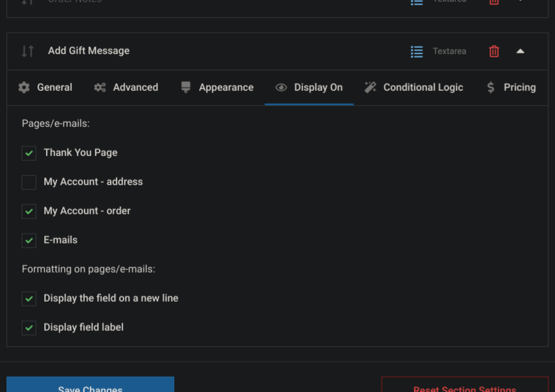Click the Textarea field type list icon

[416, 51]
